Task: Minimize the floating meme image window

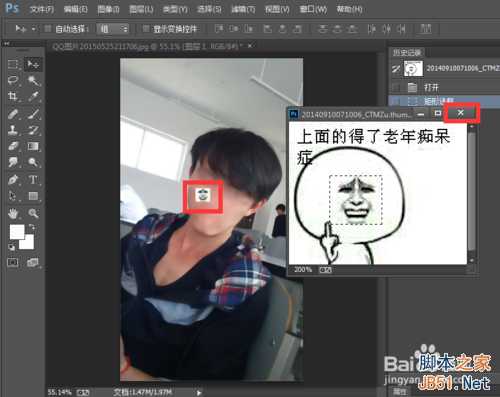Action: (x=421, y=114)
